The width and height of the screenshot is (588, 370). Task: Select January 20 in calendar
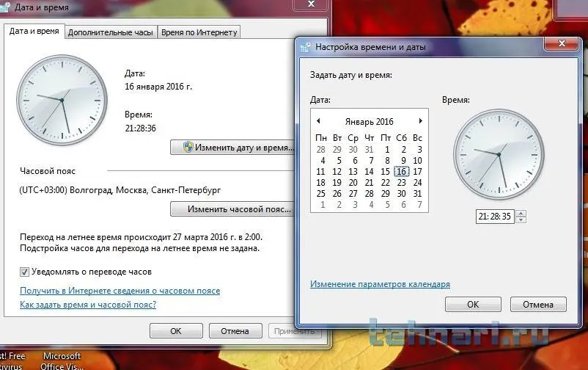pyautogui.click(x=353, y=183)
